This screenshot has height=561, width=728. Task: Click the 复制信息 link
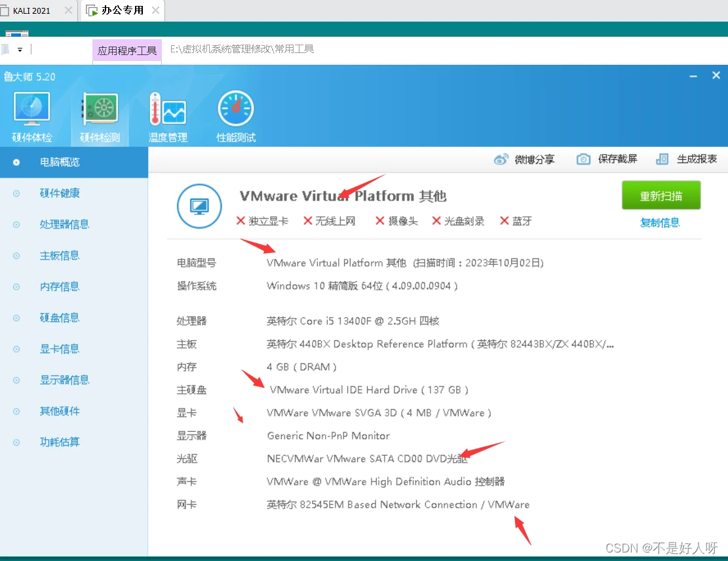(660, 222)
